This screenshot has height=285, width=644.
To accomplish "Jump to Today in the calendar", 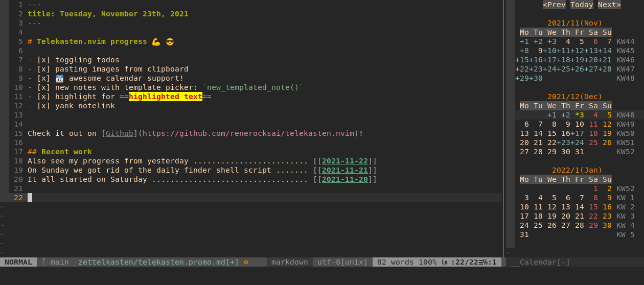I will [x=582, y=5].
